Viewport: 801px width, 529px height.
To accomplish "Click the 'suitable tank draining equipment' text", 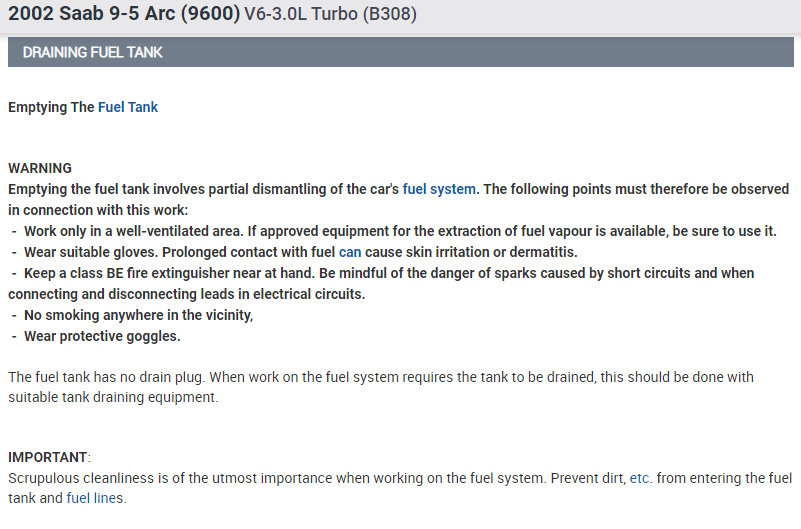I will [x=112, y=397].
